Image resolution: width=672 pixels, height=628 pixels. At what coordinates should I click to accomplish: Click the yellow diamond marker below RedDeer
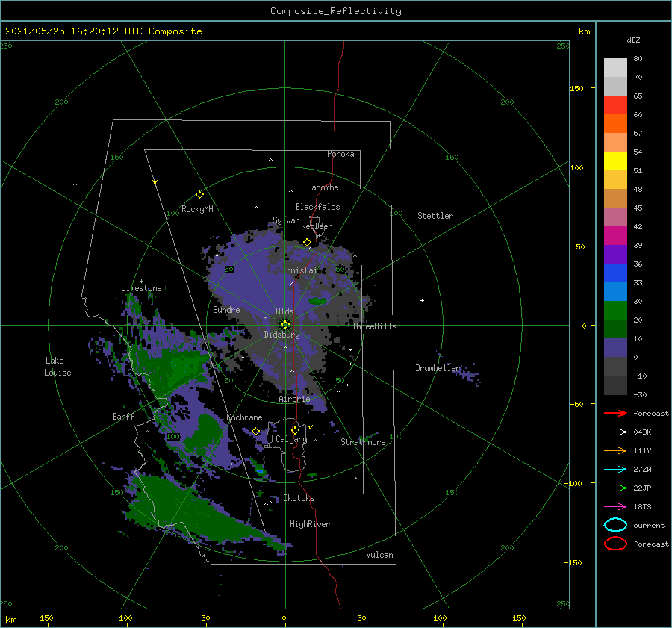[x=308, y=243]
